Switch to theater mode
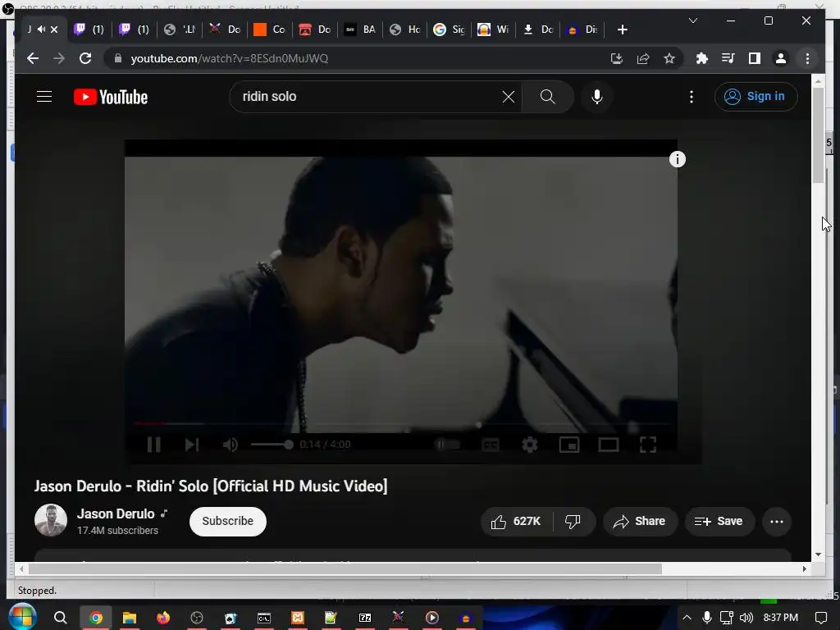 609,444
